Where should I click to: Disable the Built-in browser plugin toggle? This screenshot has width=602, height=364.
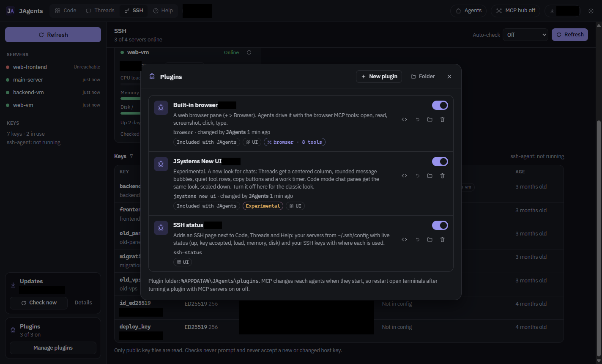(x=440, y=105)
